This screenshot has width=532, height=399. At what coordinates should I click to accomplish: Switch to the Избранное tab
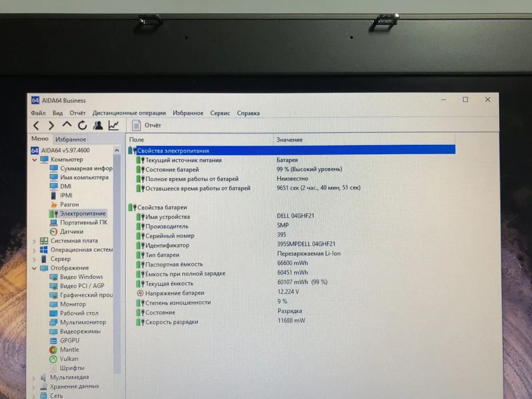[71, 139]
